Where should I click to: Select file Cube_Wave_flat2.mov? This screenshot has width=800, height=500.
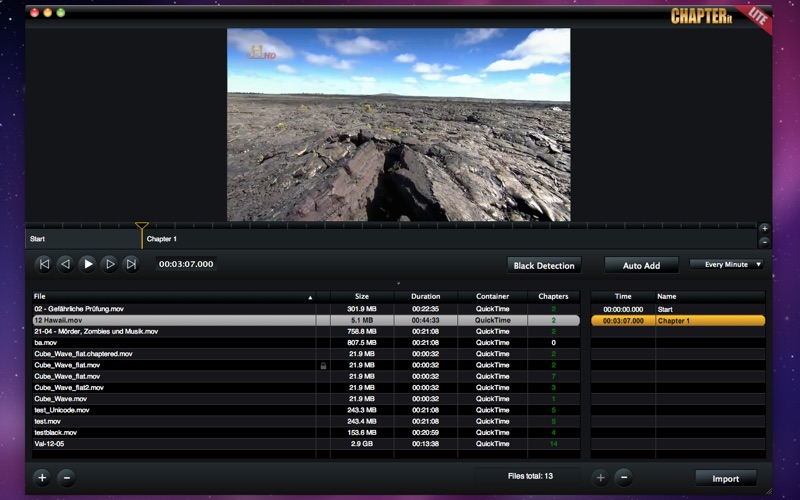pyautogui.click(x=306, y=388)
